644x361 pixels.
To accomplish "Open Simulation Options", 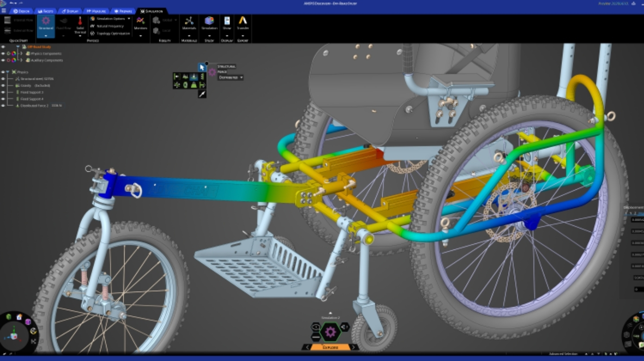I will point(110,19).
